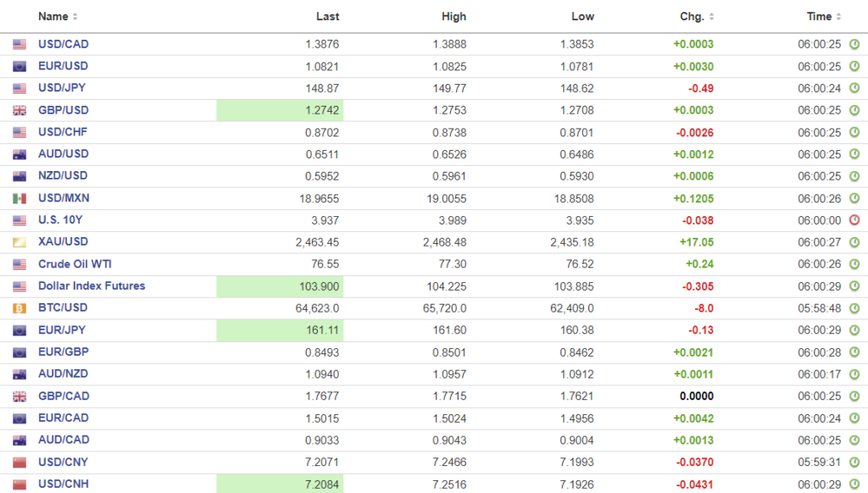Click the China flag icon beside USD/CNY
Viewport: 868px width, 493px height.
pyautogui.click(x=19, y=463)
